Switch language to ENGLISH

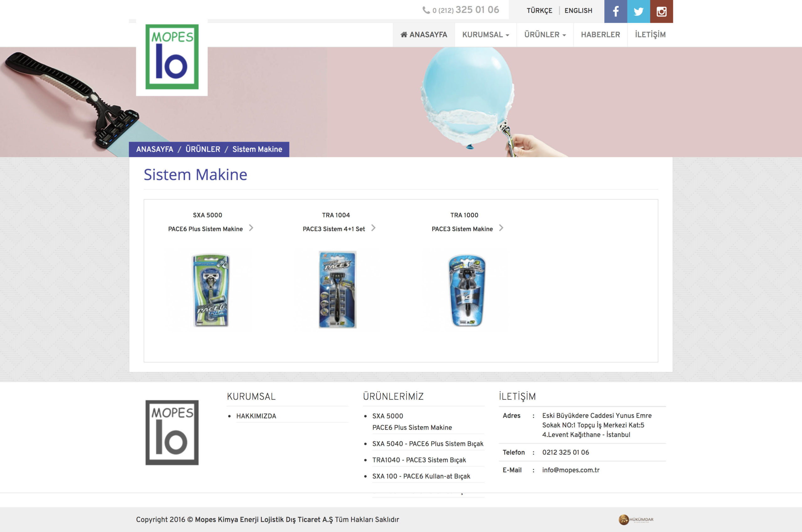coord(578,11)
